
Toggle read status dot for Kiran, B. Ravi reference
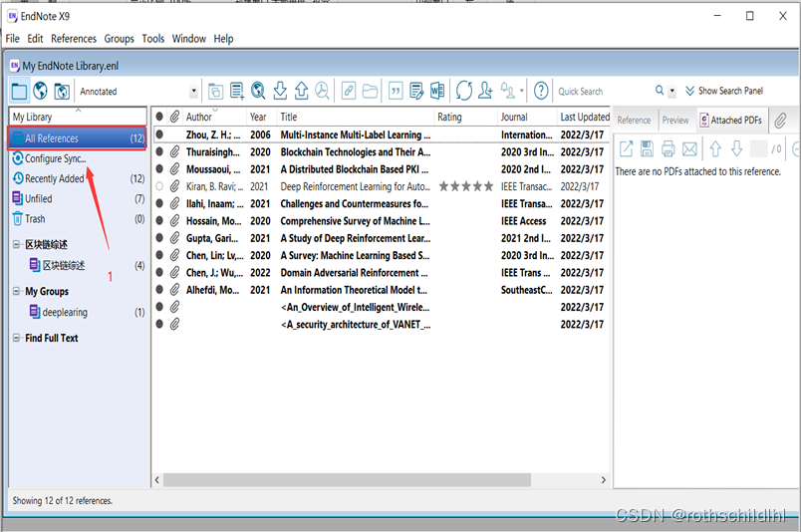(x=159, y=186)
